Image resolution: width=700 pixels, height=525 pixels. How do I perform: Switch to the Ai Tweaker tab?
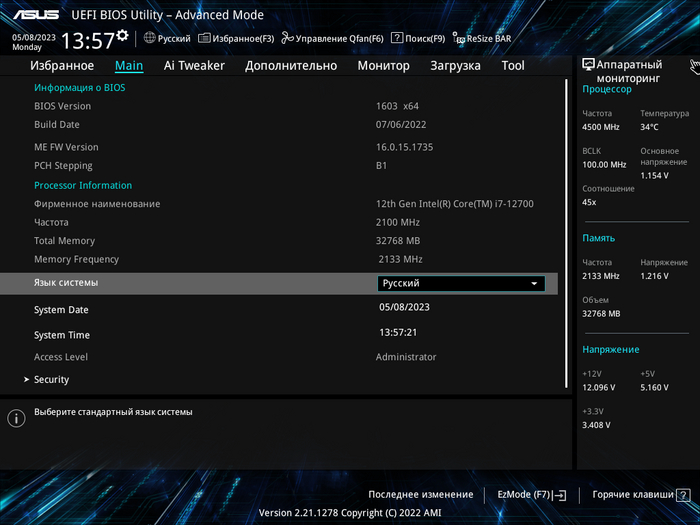coord(194,66)
